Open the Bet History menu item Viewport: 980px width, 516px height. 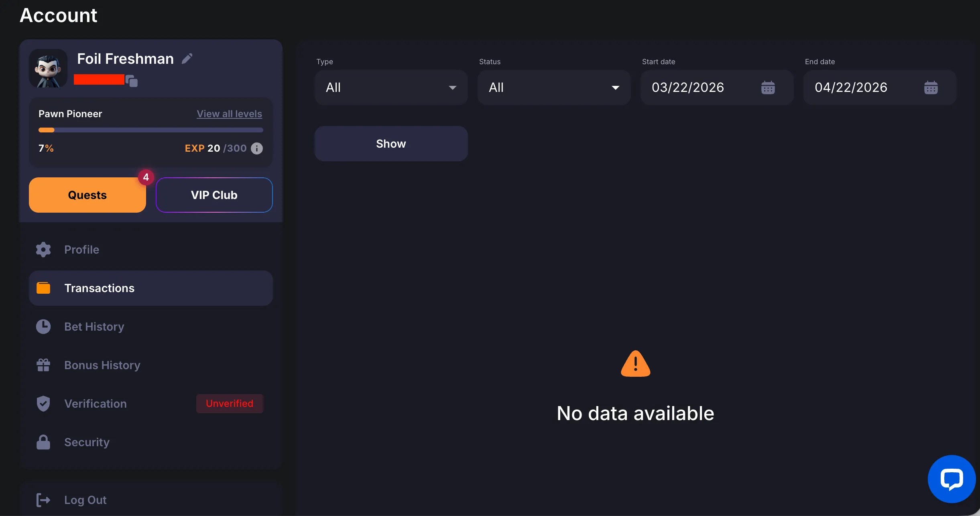(x=151, y=327)
